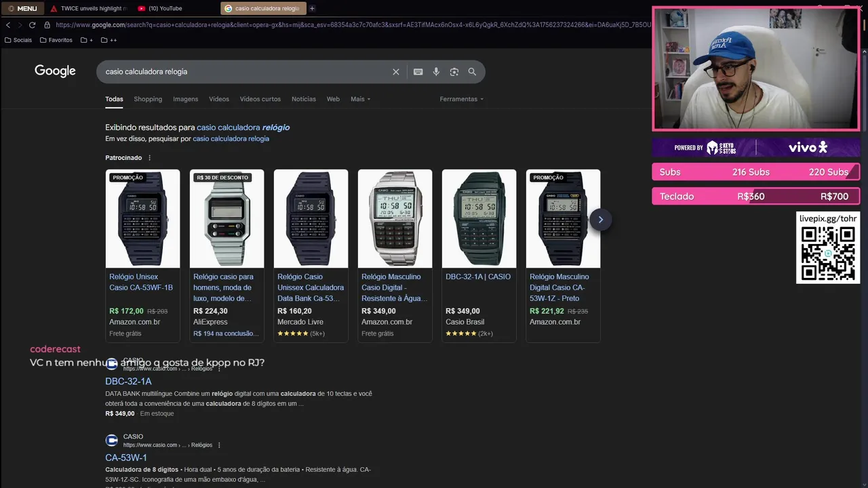Switch to Imagens results tab

(185, 99)
